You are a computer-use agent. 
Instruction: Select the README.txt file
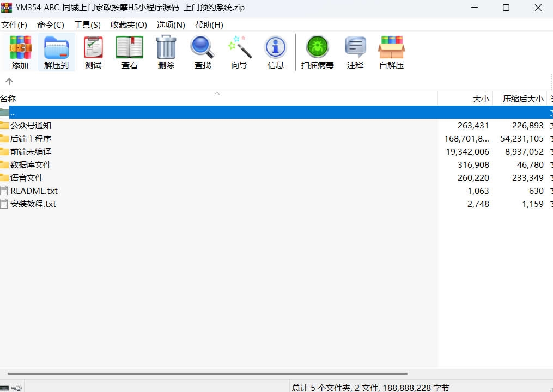click(34, 191)
